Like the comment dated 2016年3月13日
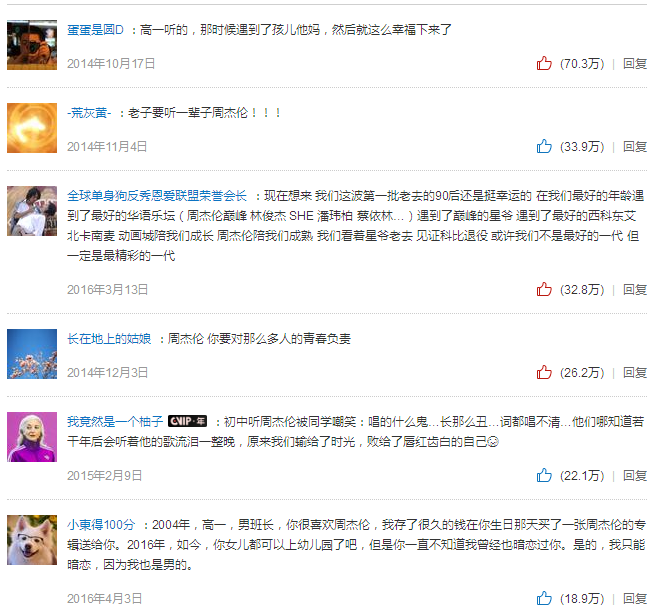Image resolution: width=667 pixels, height=609 pixels. (x=544, y=290)
